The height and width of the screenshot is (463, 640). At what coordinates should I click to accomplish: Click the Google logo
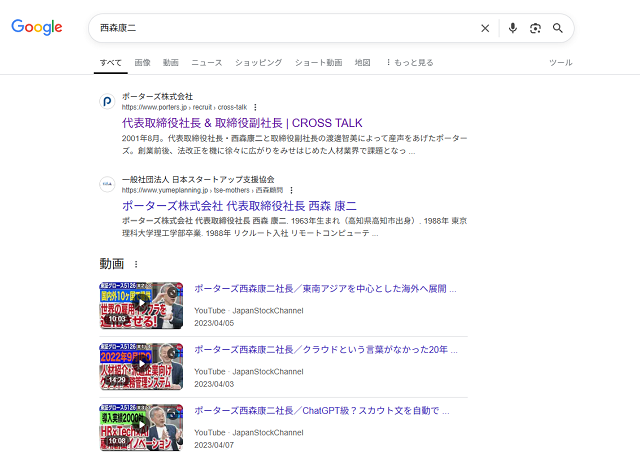(37, 27)
